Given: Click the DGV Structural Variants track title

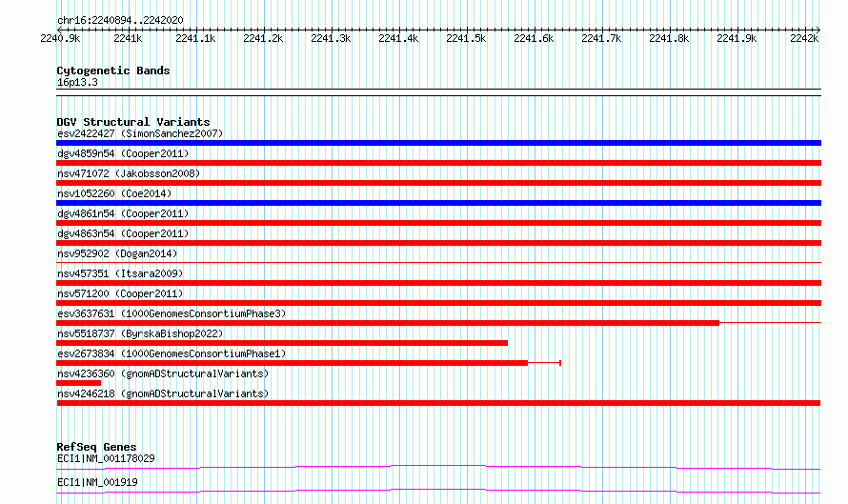Looking at the screenshot, I should coord(133,122).
